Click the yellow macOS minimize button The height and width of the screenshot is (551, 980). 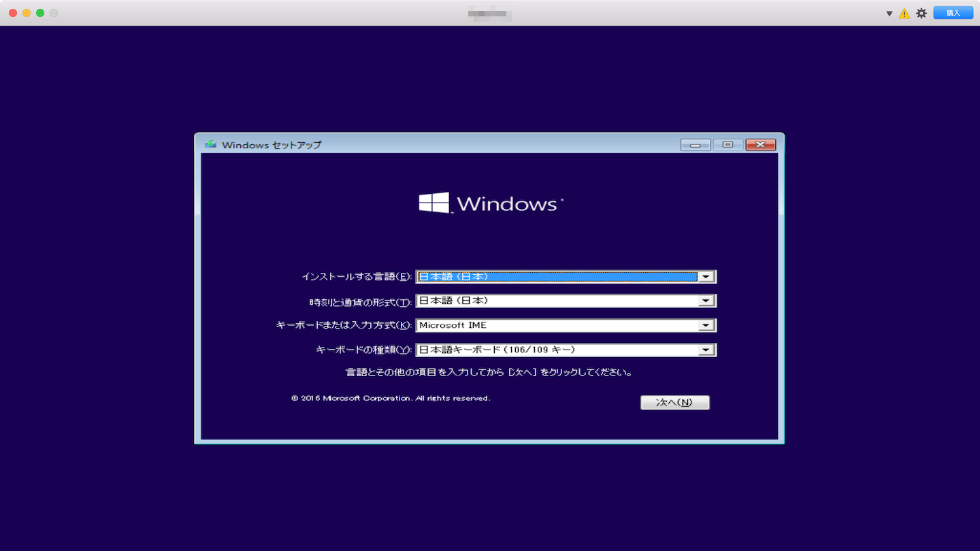(27, 13)
